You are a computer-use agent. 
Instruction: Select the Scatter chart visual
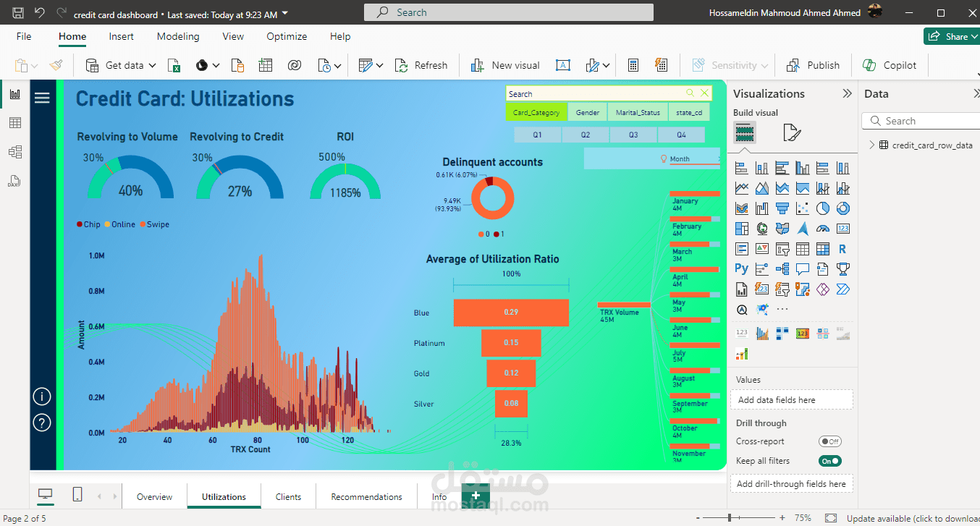point(803,208)
